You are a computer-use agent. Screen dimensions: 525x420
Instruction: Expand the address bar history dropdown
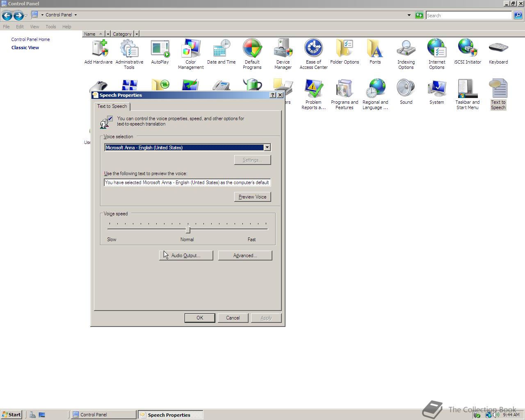coord(409,15)
